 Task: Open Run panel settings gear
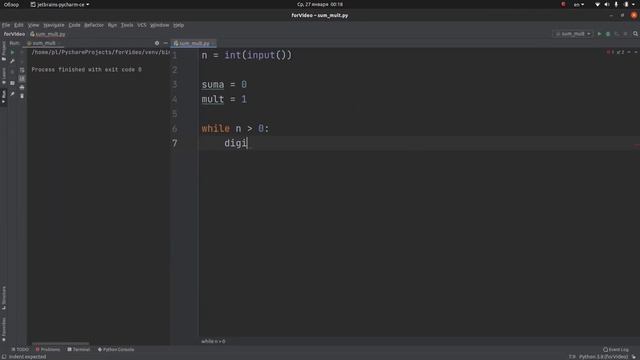[x=157, y=43]
